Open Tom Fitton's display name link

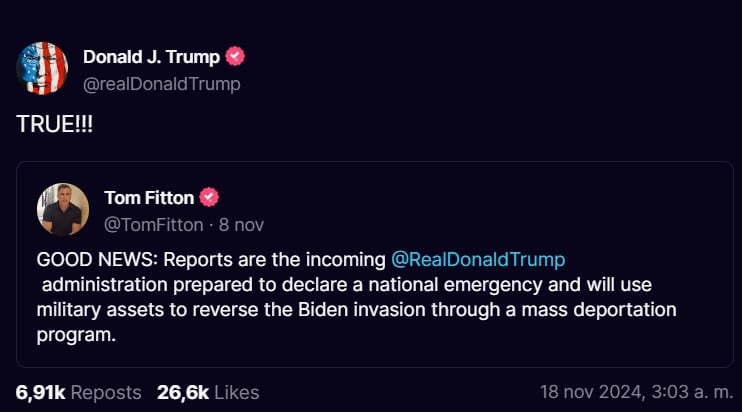[149, 197]
